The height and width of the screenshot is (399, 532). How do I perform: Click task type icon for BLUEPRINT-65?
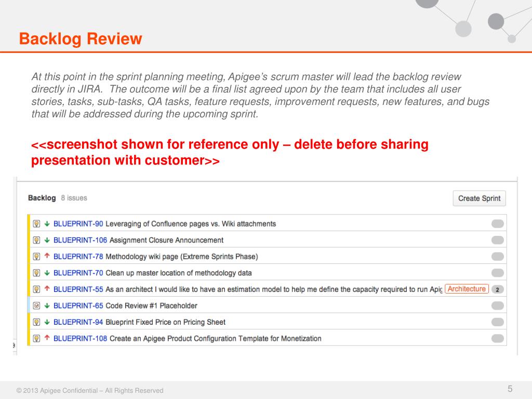[x=36, y=305]
